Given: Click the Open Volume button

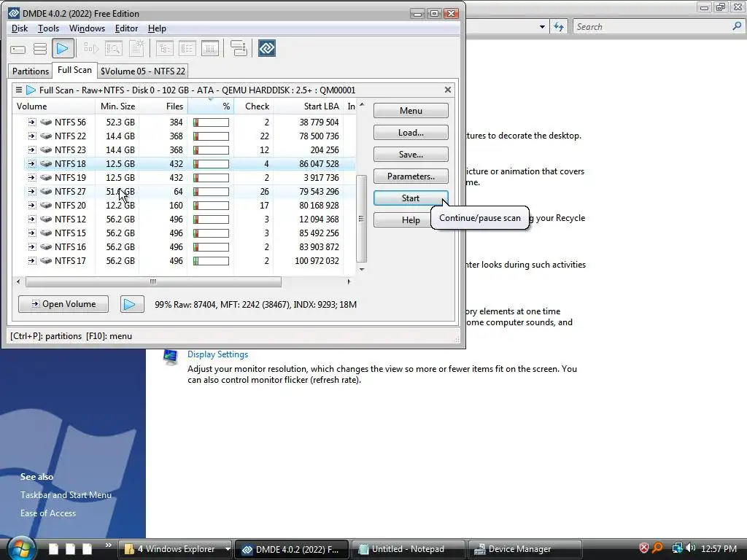Looking at the screenshot, I should click(x=63, y=304).
